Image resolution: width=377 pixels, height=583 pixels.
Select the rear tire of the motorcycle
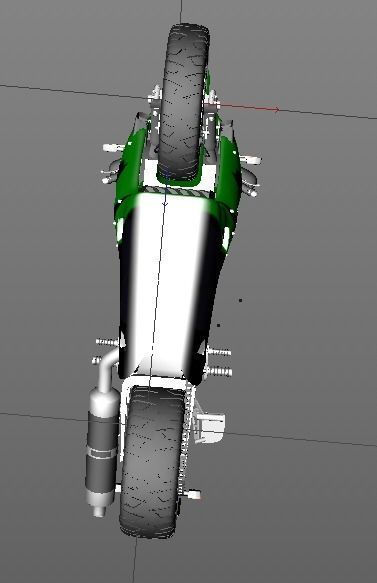click(152, 462)
